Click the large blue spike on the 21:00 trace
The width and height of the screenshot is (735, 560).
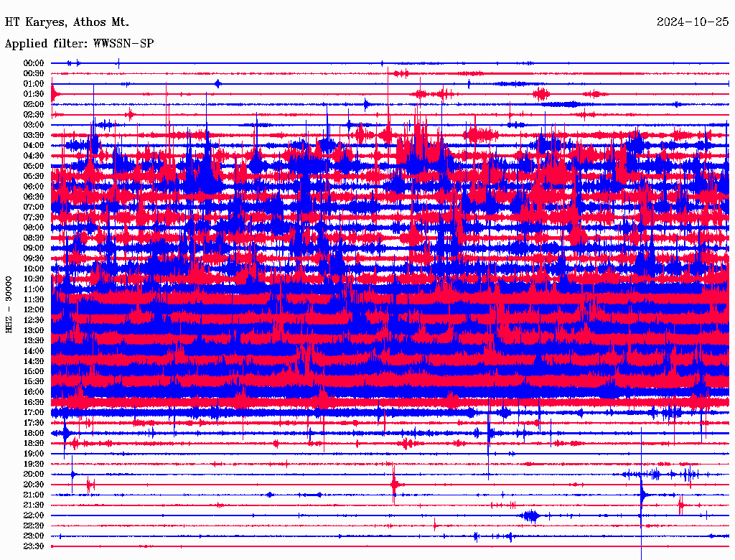coord(641,495)
